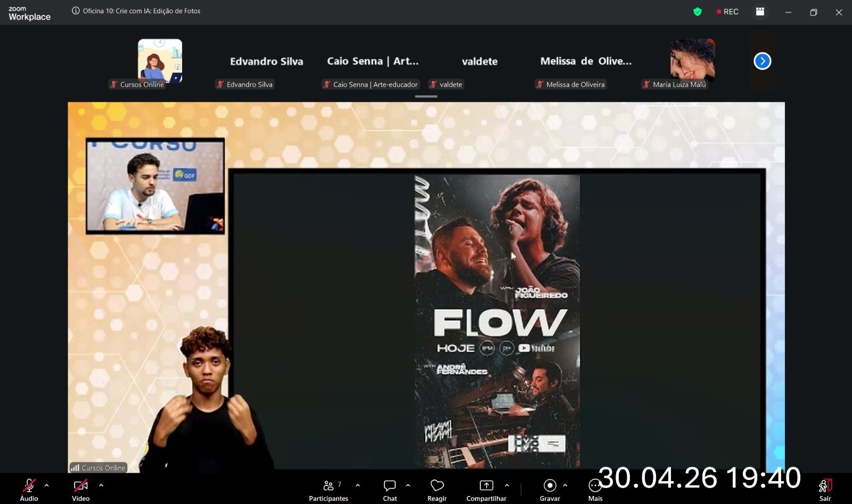
Task: Click the muted mic icon on valdete label
Action: click(x=433, y=84)
